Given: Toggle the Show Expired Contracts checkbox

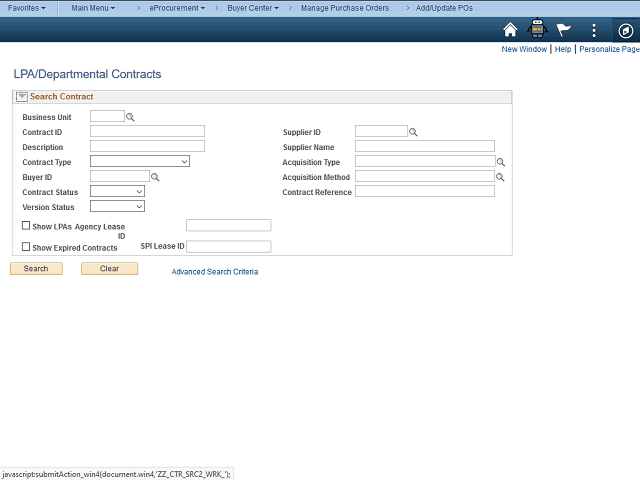Looking at the screenshot, I should tap(26, 247).
